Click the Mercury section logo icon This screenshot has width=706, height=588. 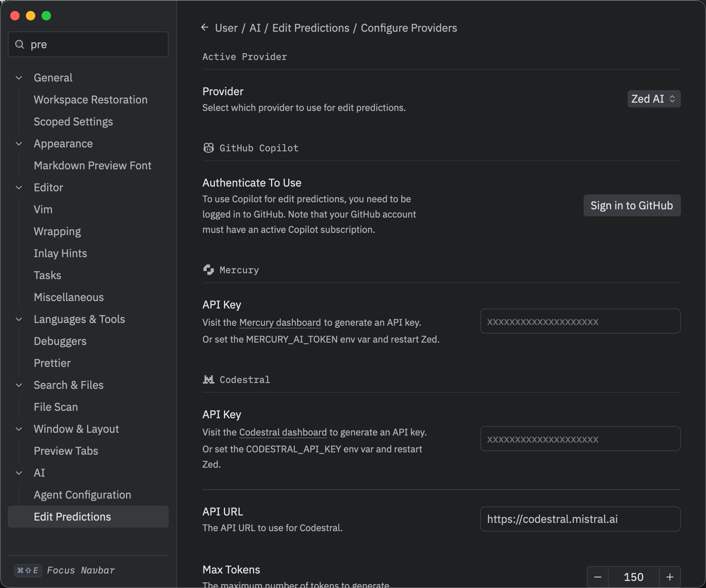click(209, 270)
